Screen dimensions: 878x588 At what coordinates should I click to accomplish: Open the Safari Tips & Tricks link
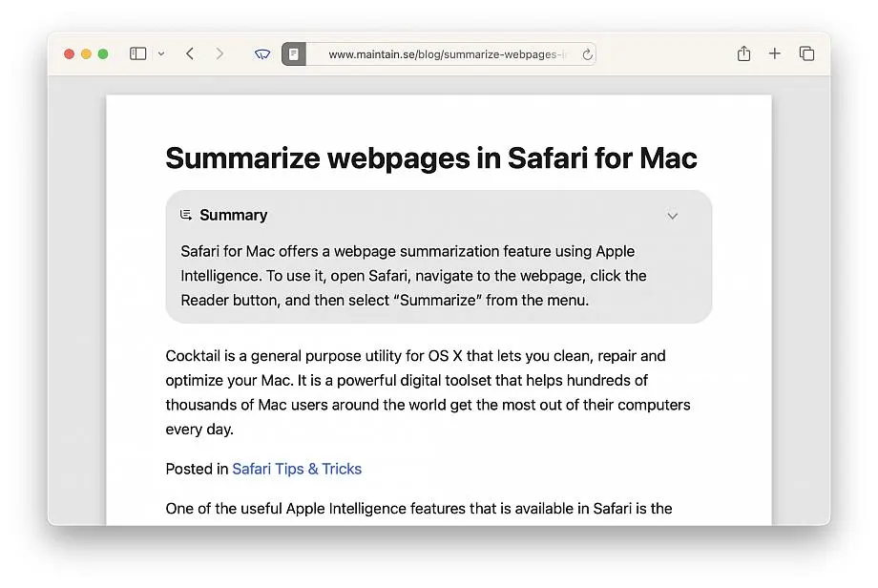tap(297, 469)
